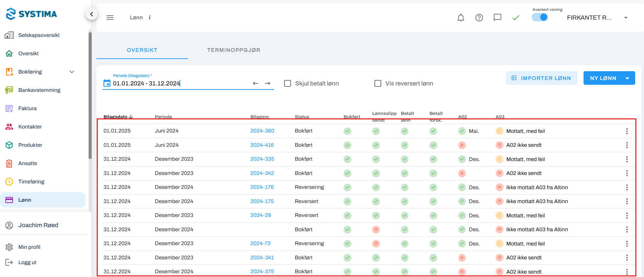This screenshot has width=644, height=277.
Task: Open voucher 2024-416 link
Action: click(x=262, y=145)
